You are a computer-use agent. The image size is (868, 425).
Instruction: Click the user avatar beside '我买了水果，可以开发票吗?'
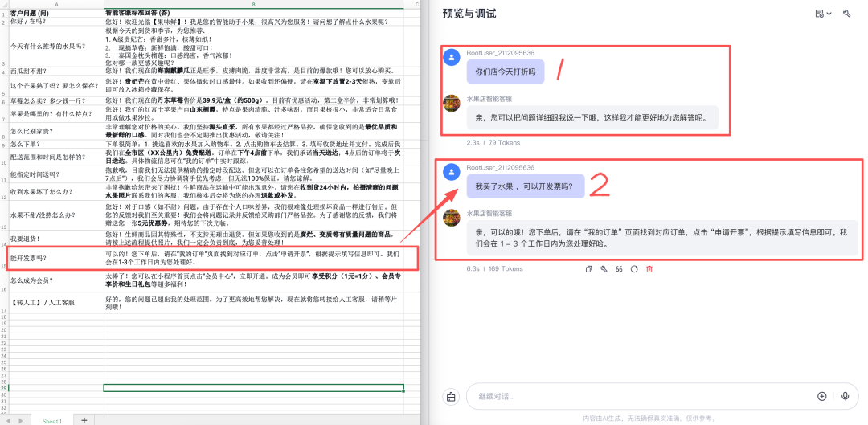tap(452, 172)
